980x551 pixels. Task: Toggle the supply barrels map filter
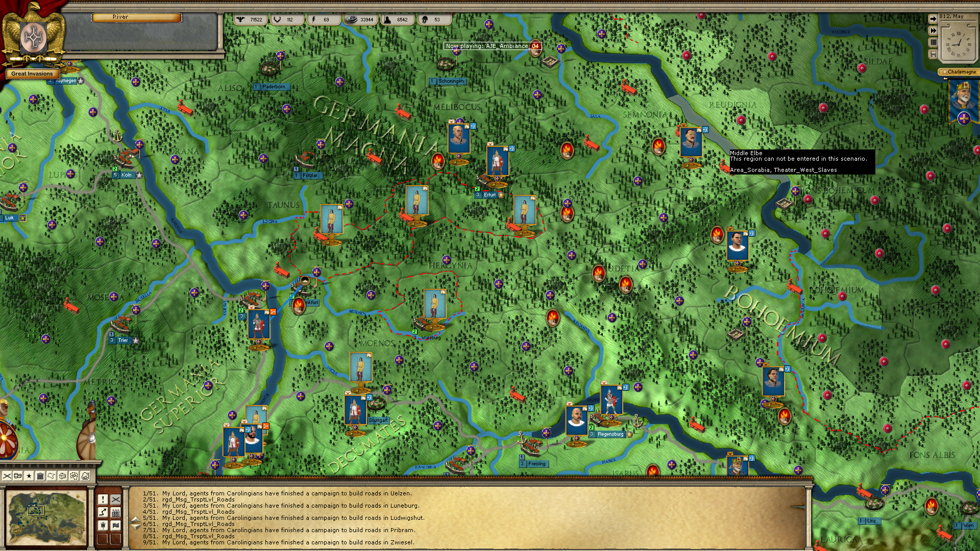(x=18, y=476)
